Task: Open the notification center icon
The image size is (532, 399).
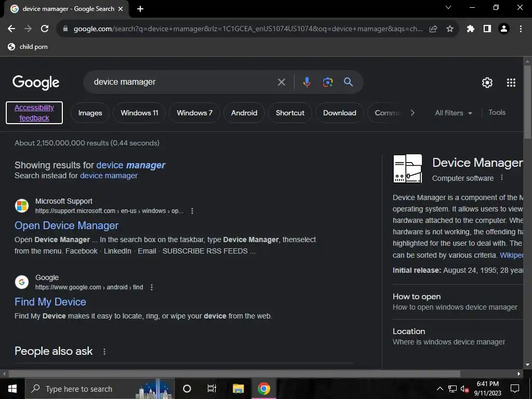Action: click(515, 389)
